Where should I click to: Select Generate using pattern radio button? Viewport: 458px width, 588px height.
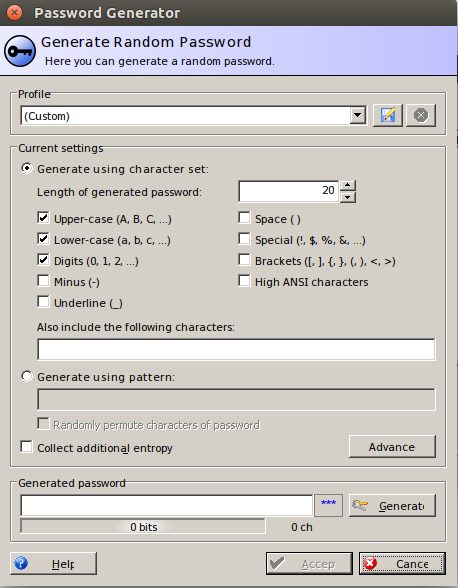click(27, 376)
